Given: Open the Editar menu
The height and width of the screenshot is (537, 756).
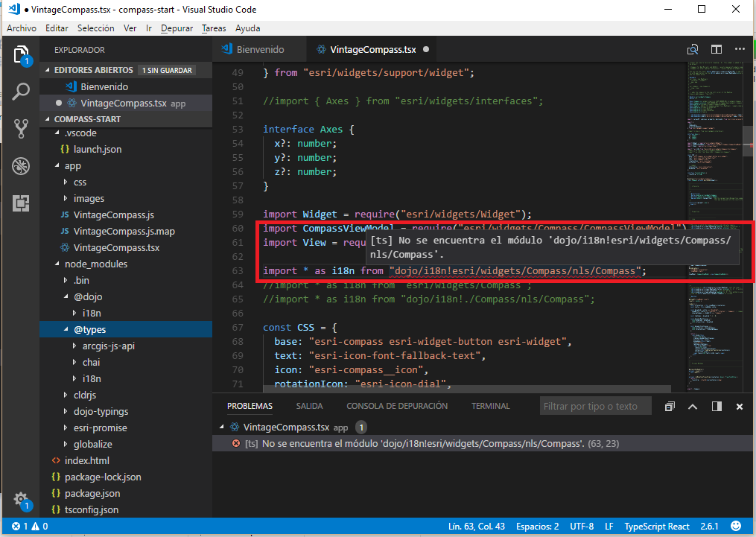Looking at the screenshot, I should (x=57, y=28).
